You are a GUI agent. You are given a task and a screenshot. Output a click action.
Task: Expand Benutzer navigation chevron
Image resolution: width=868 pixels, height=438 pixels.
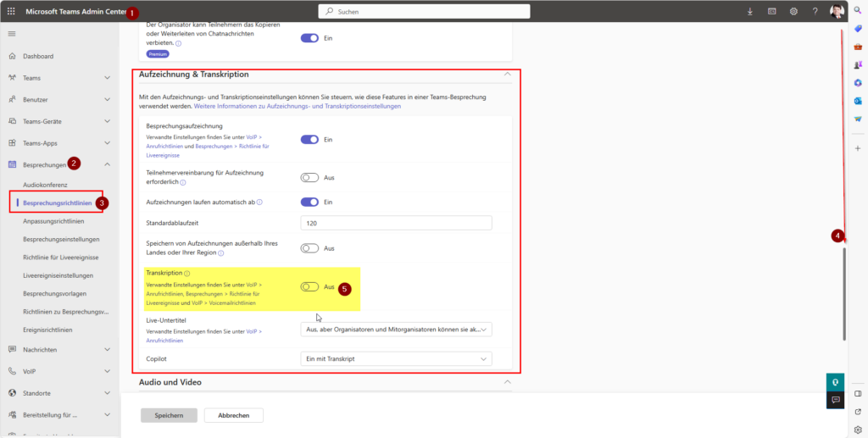(108, 100)
